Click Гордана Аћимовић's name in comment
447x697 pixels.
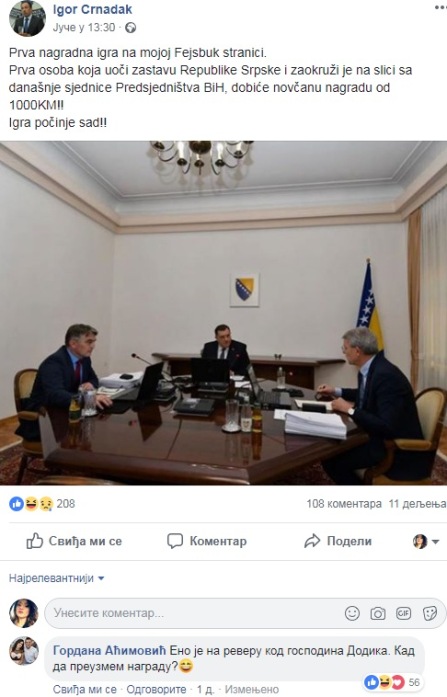point(109,650)
